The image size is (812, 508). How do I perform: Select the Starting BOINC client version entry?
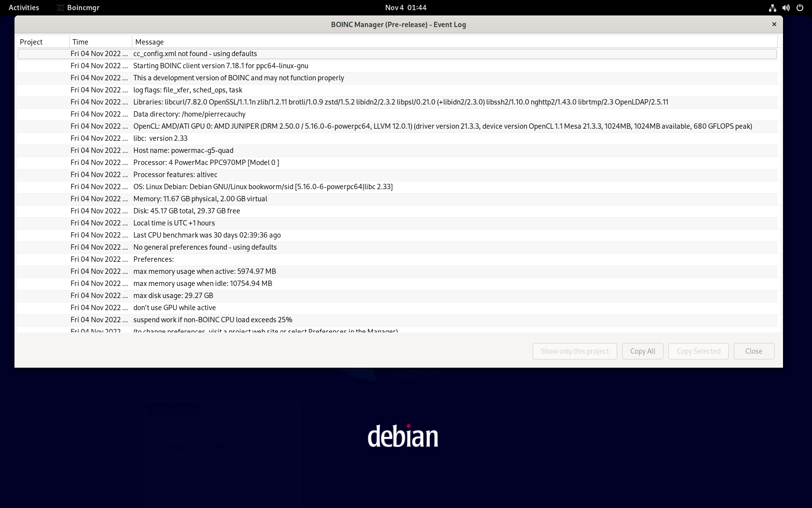220,66
